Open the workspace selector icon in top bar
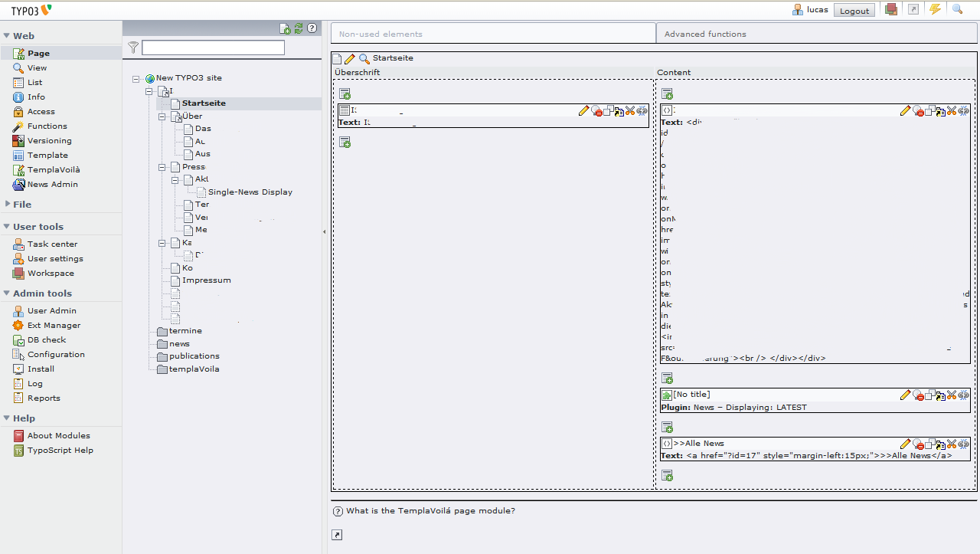 pyautogui.click(x=890, y=9)
